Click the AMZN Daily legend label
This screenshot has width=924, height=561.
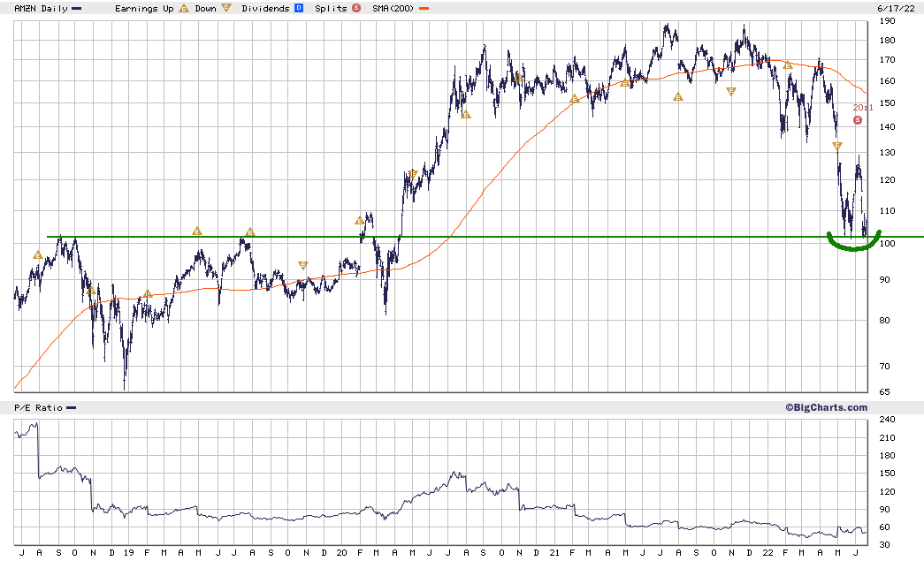coord(41,8)
